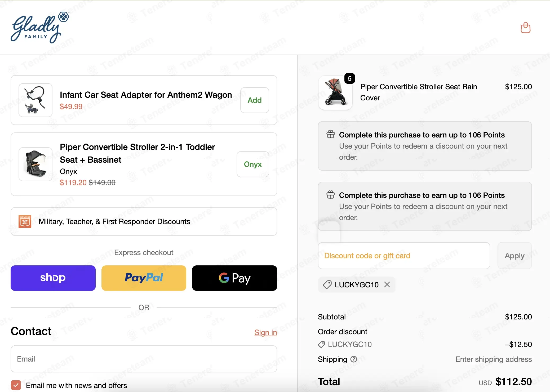Focus the Discount code or gift card field
The image size is (550, 392).
(404, 256)
